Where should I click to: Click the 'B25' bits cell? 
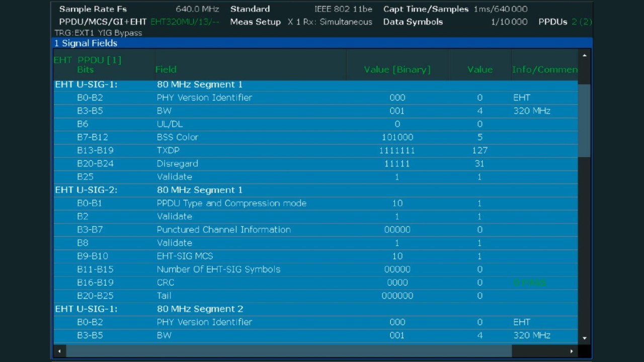pyautogui.click(x=85, y=177)
